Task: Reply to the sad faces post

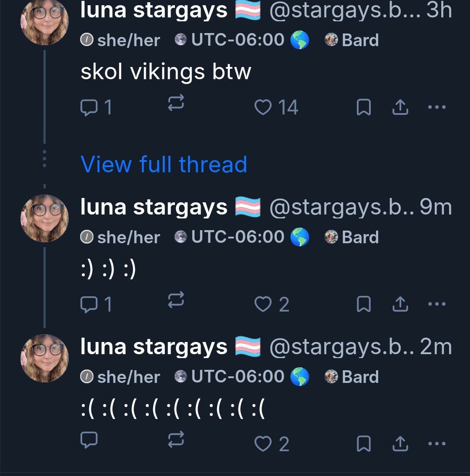Action: (89, 440)
